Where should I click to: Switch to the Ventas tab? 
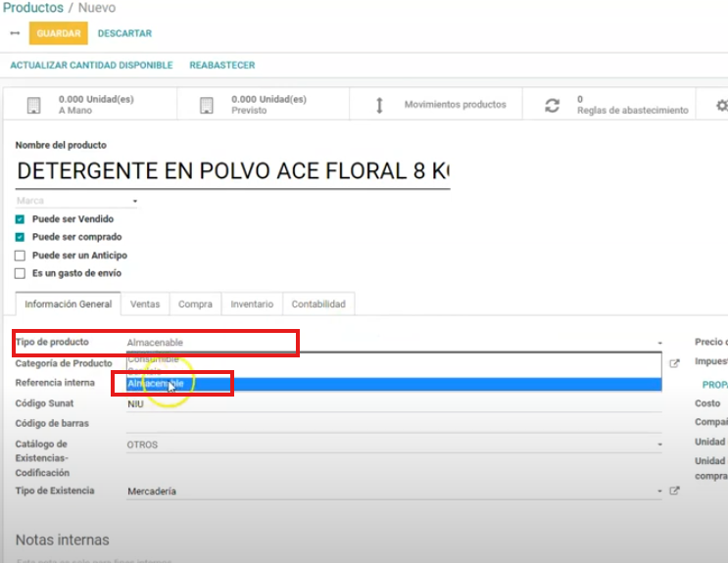pos(145,304)
